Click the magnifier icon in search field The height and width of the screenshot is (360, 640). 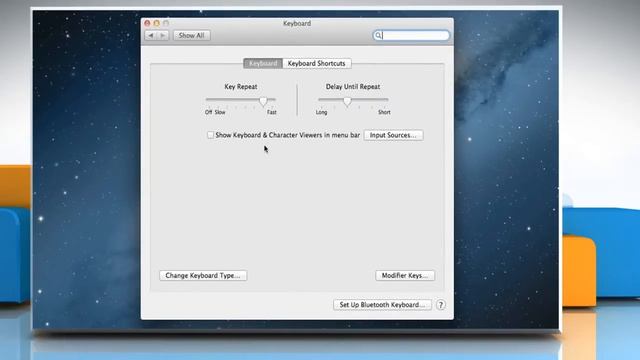[x=378, y=36]
